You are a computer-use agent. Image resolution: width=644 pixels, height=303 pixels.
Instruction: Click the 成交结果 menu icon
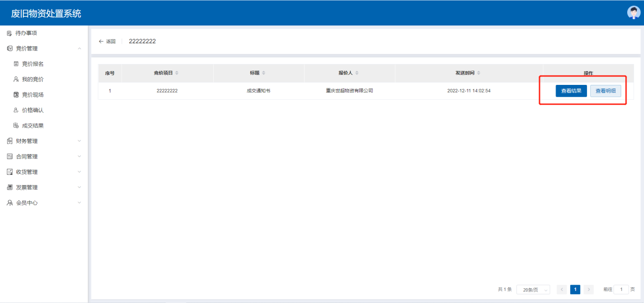click(16, 126)
